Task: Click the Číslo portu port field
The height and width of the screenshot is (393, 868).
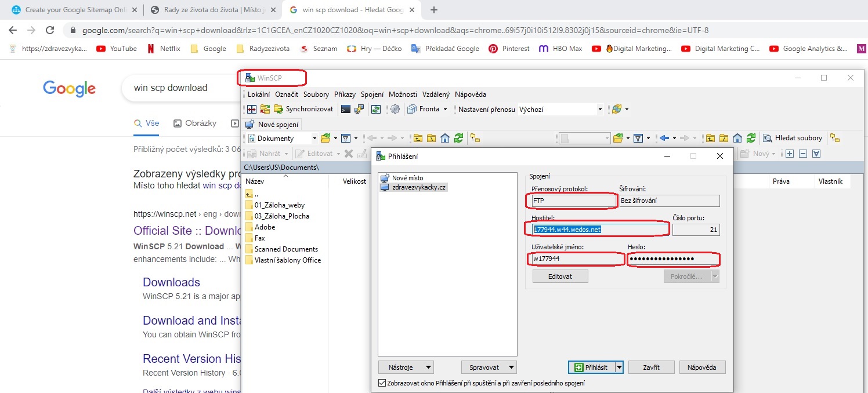Action: click(x=696, y=230)
